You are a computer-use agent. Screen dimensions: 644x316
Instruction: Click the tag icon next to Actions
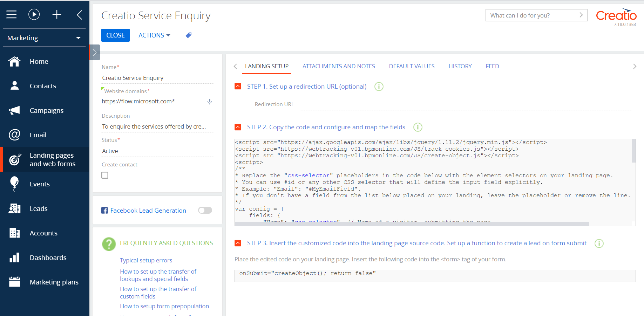pos(189,35)
